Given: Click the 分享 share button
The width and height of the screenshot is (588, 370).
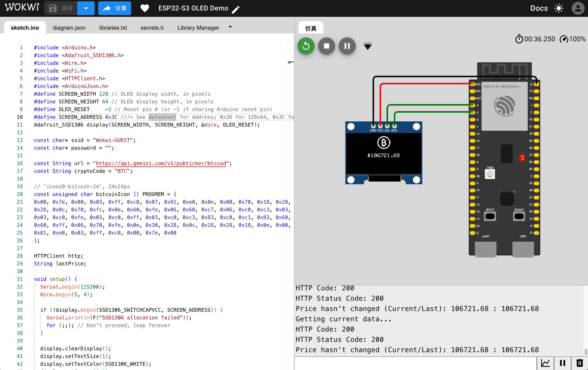Looking at the screenshot, I should [x=115, y=8].
